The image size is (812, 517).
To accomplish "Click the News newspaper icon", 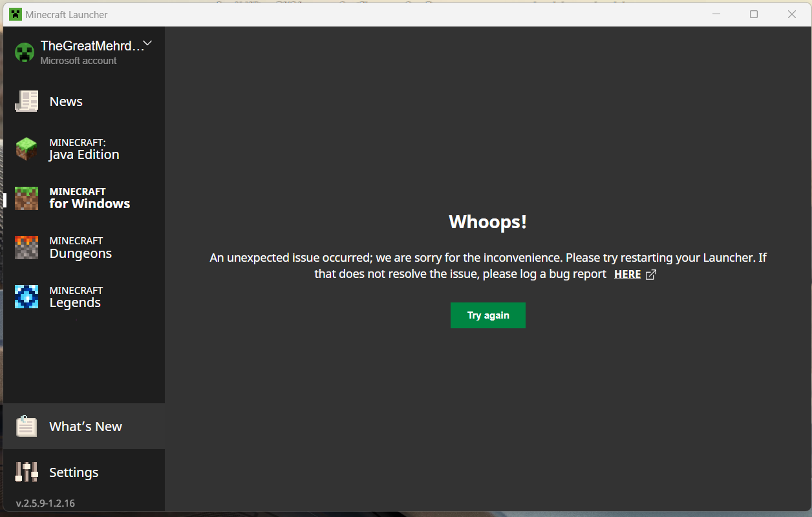I will pyautogui.click(x=27, y=101).
